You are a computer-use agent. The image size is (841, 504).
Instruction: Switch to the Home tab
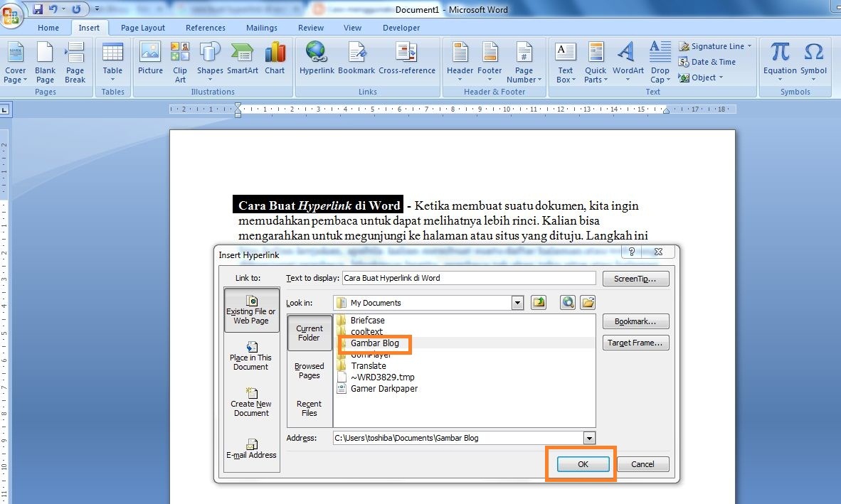(48, 28)
